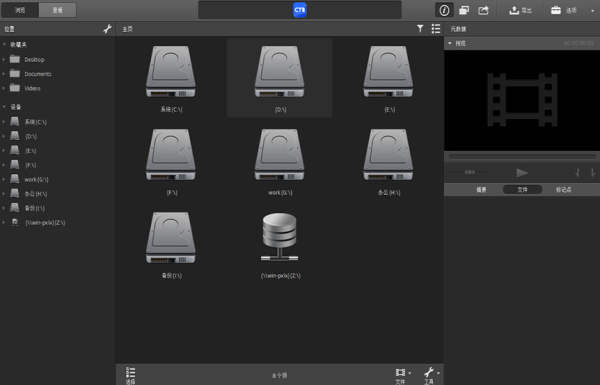This screenshot has width=600, height=385.
Task: Click the work (G:\) hard drive icon in the grid
Action: [280, 155]
